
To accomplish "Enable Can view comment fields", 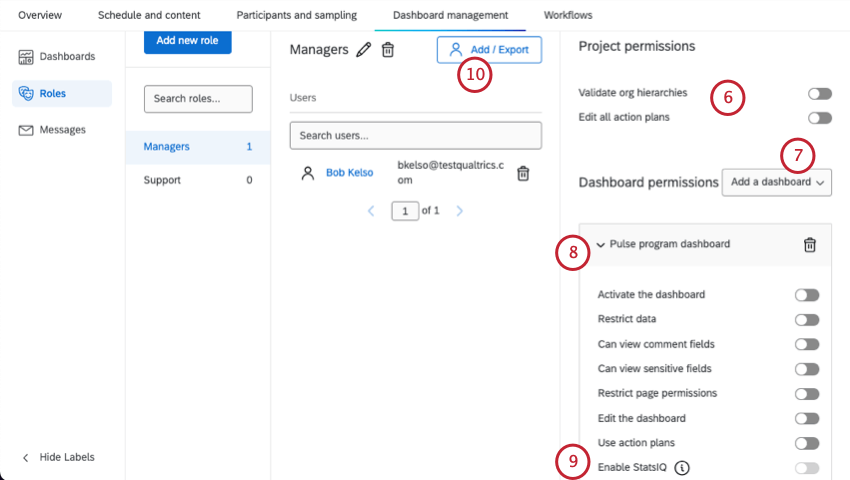I will click(807, 344).
